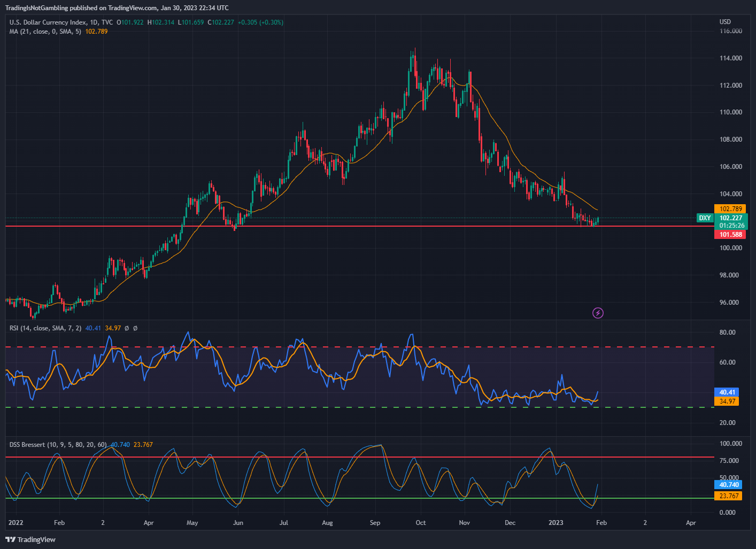Click the 2022 label on time axis
This screenshot has height=549, width=756.
coord(16,523)
